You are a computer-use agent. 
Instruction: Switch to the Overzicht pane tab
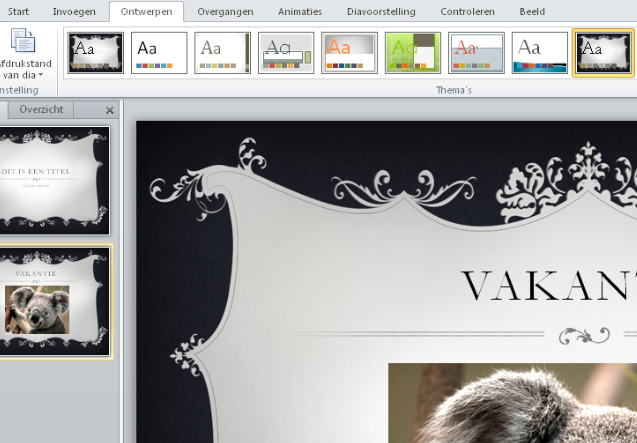[x=41, y=109]
